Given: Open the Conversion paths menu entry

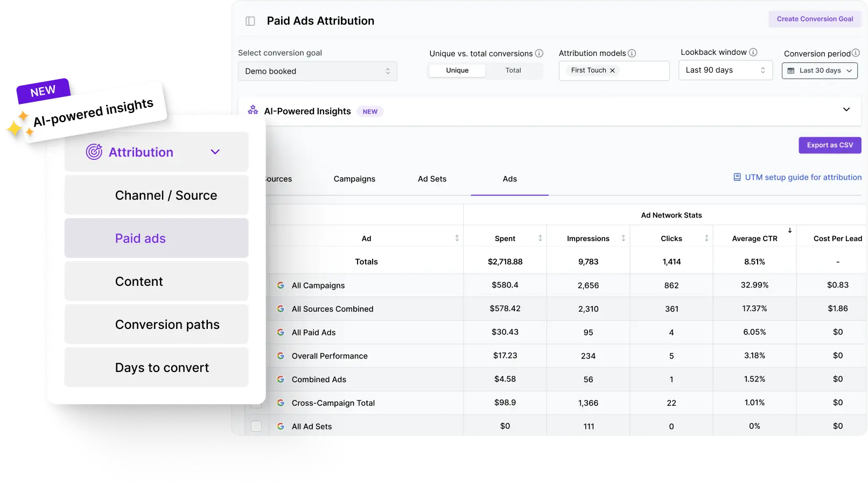Looking at the screenshot, I should pyautogui.click(x=167, y=324).
